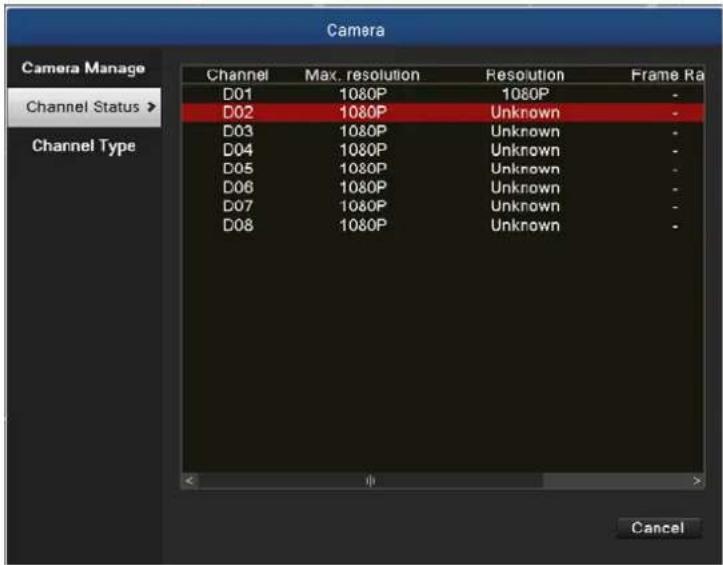Select channel row D08
723x565 pixels.
pyautogui.click(x=443, y=225)
